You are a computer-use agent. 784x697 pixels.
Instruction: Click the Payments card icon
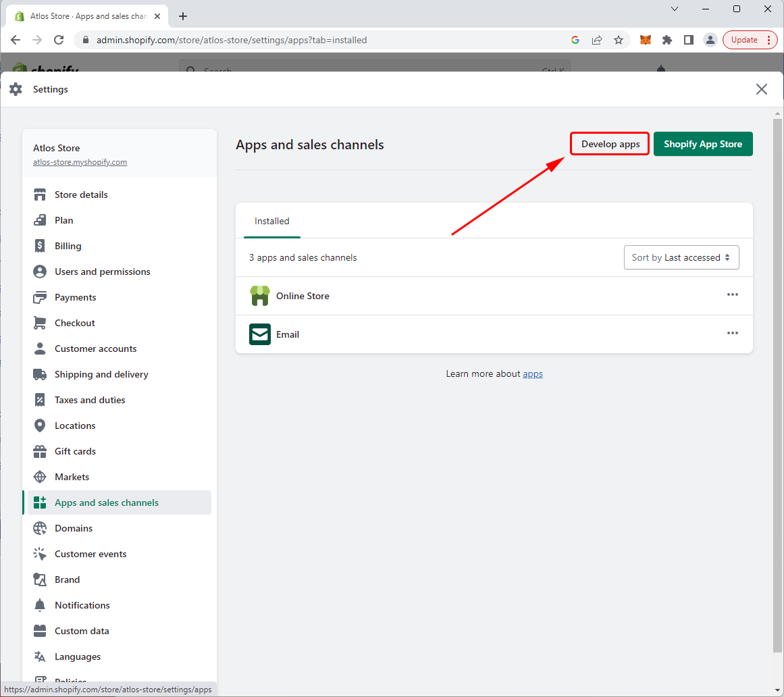(39, 297)
